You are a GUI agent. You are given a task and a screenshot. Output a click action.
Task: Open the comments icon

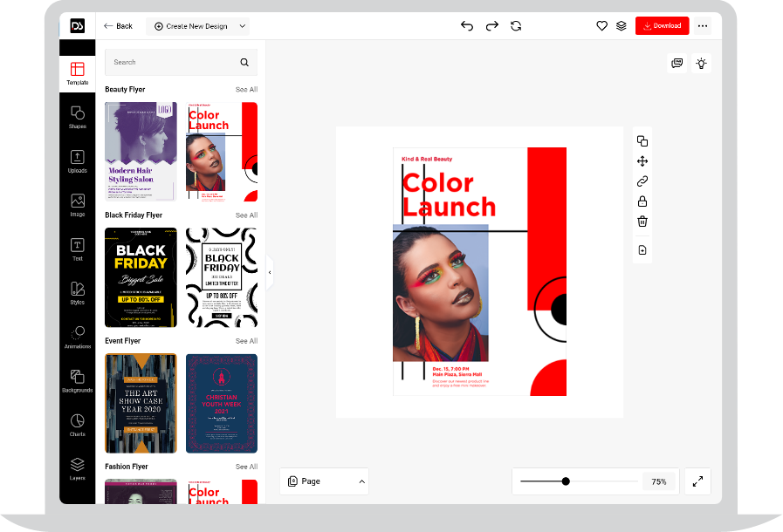pyautogui.click(x=677, y=64)
